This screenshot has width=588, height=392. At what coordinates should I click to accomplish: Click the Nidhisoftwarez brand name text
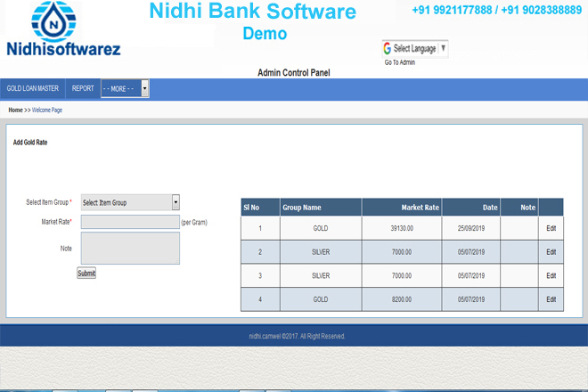(x=63, y=49)
